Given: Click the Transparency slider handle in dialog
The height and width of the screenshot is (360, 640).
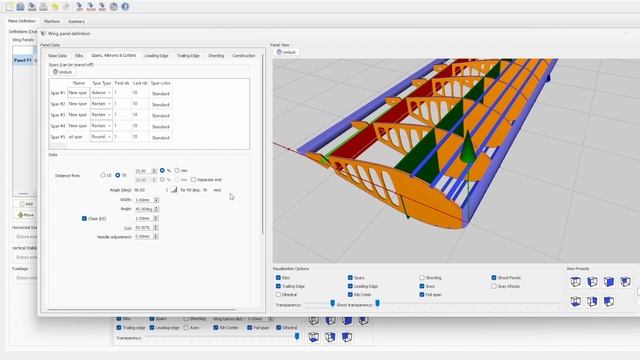Looking at the screenshot, I should (x=332, y=303).
